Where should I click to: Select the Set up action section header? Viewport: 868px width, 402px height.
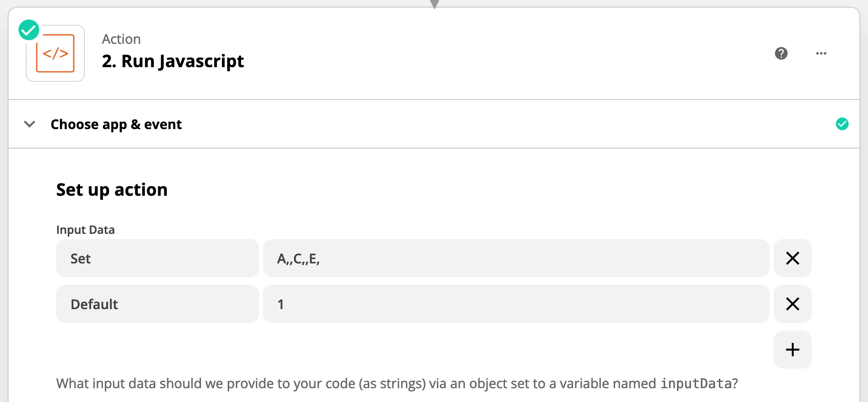tap(111, 189)
